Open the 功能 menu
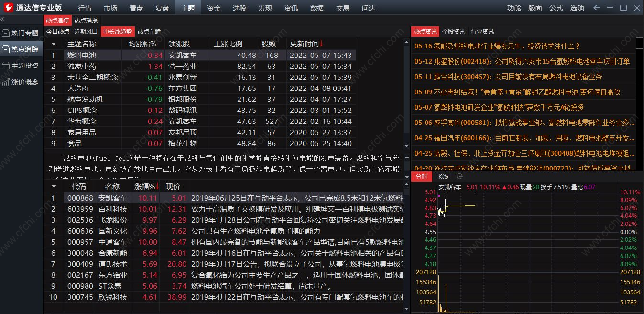The image size is (644, 314). (514, 8)
